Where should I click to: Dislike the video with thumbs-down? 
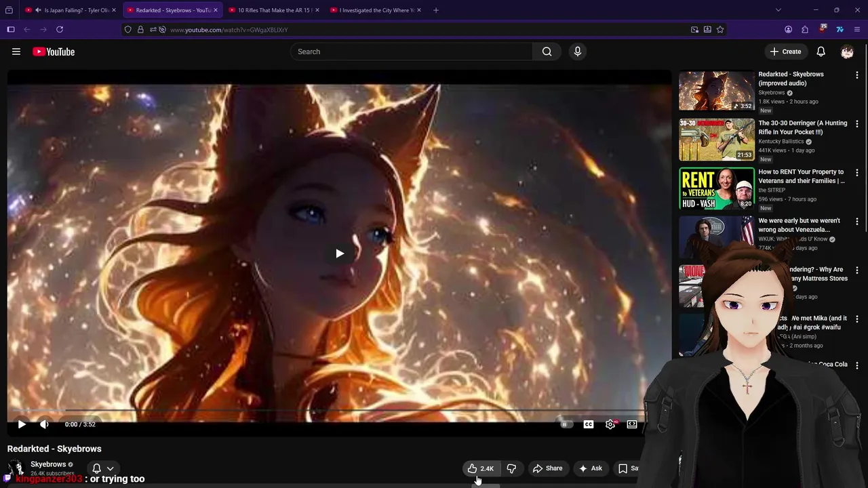tap(511, 468)
